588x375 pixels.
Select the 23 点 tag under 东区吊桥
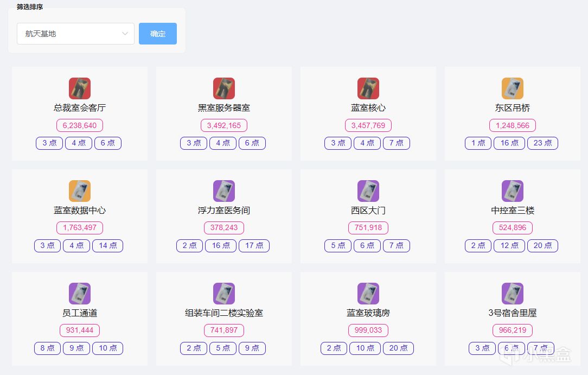click(x=542, y=143)
